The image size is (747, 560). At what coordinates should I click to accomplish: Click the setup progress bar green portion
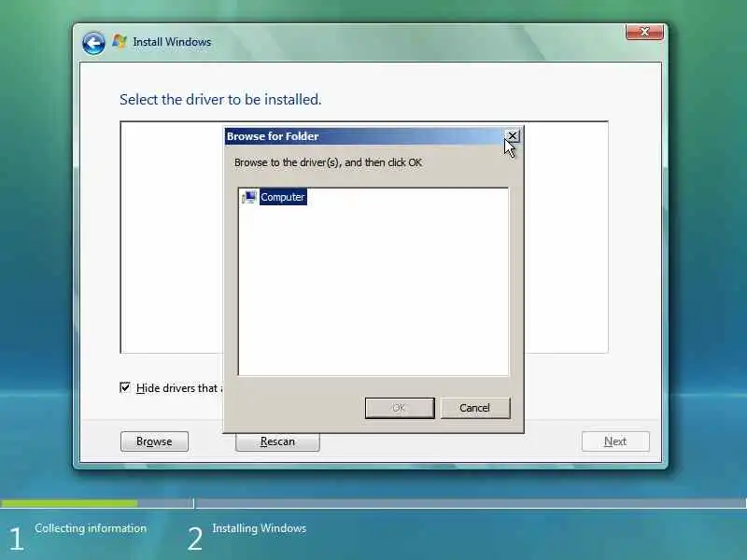(x=69, y=503)
